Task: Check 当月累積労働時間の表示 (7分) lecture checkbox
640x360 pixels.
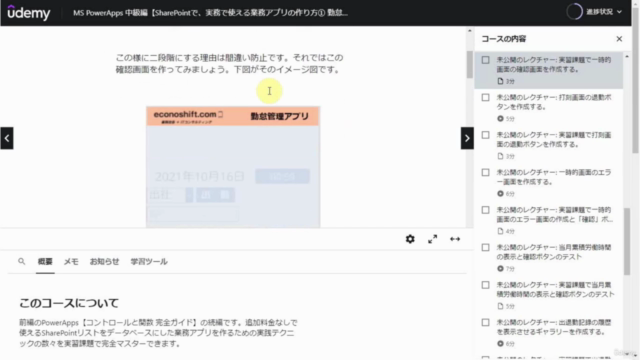Action: [x=485, y=248]
